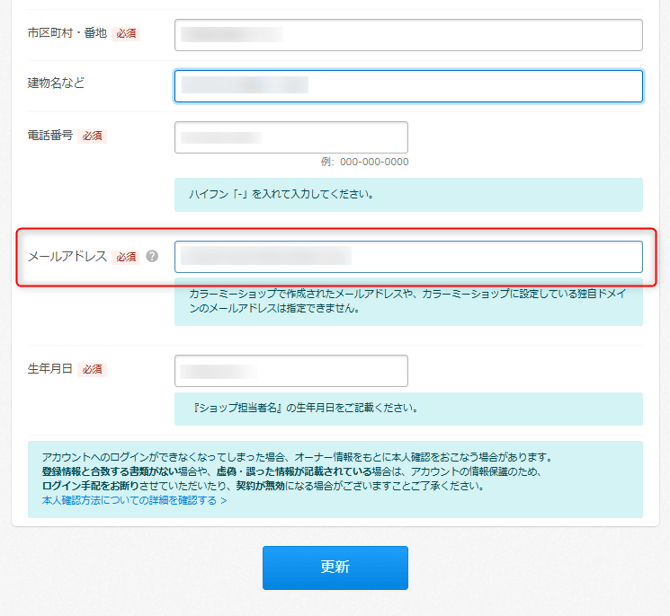Screen dimensions: 670x616
Task: Select the 電話番号 input box
Action: click(x=291, y=138)
